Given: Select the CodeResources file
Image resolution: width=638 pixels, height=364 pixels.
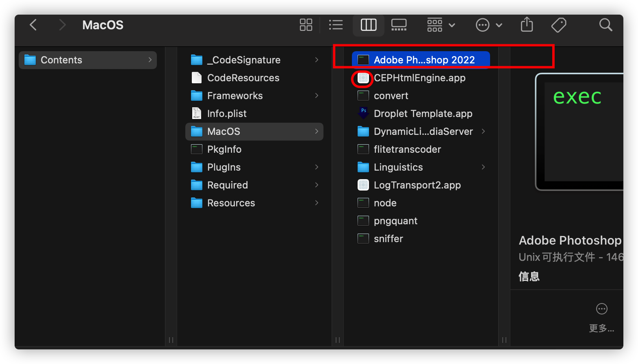Looking at the screenshot, I should tap(254, 78).
